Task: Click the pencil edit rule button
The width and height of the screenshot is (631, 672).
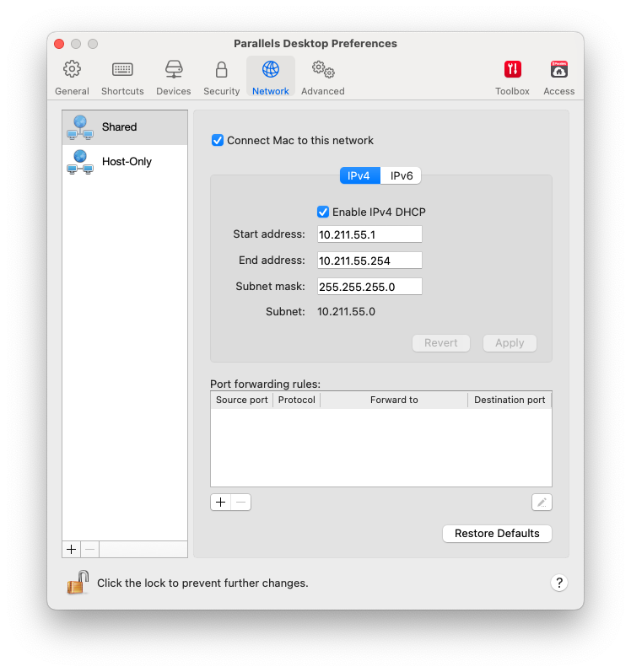Action: coord(542,503)
